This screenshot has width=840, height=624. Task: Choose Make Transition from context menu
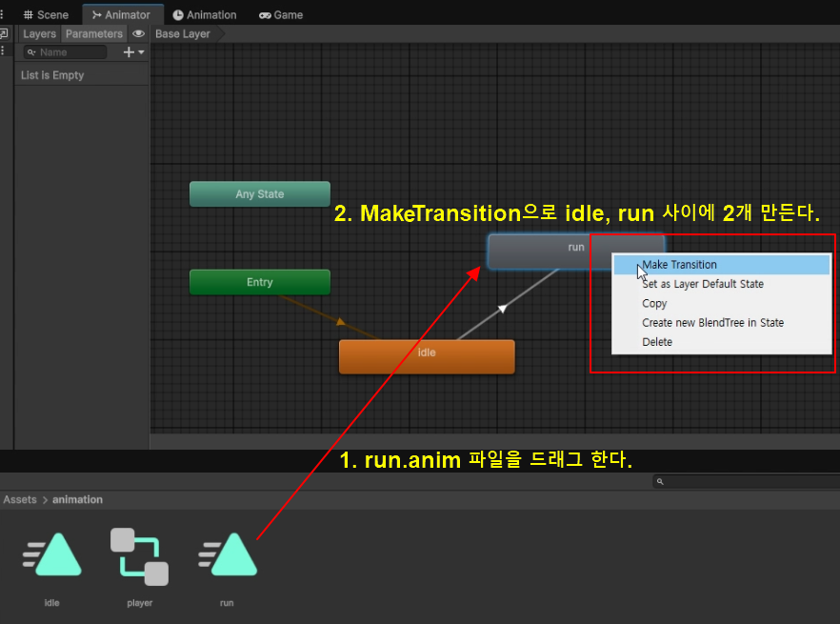point(679,265)
